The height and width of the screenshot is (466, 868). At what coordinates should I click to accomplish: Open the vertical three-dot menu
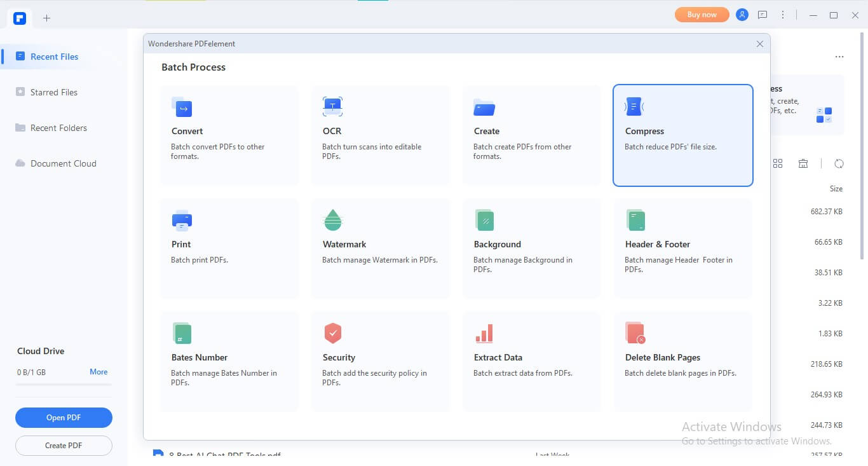783,15
